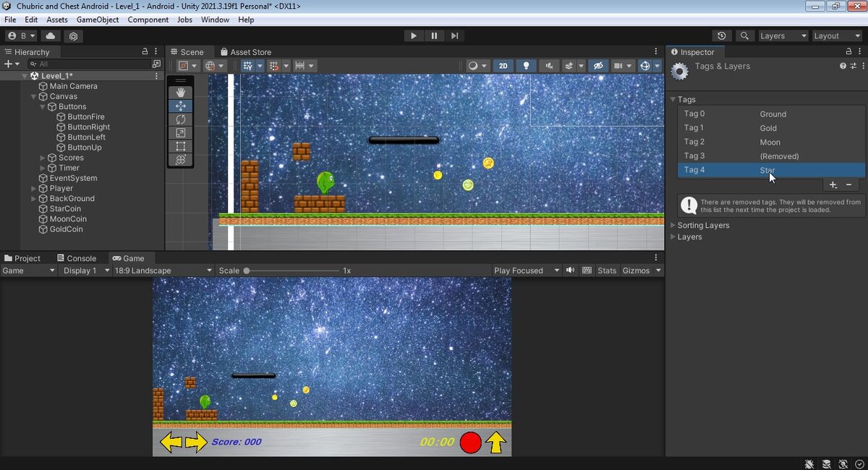The image size is (868, 470).
Task: Click cache server icon in status bar
Action: [x=827, y=463]
